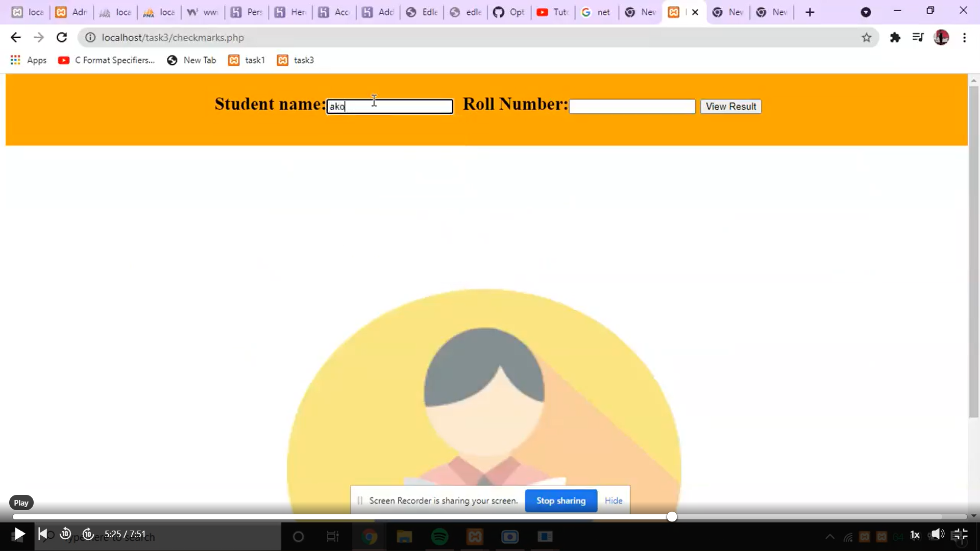Open the Extensions puzzle icon
980x551 pixels.
click(895, 37)
